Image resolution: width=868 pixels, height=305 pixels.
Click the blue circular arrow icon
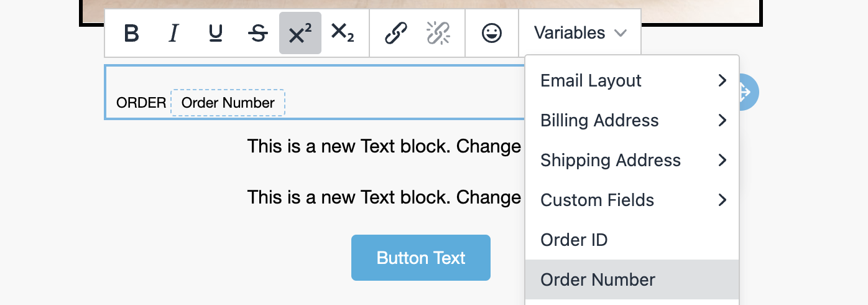point(745,92)
